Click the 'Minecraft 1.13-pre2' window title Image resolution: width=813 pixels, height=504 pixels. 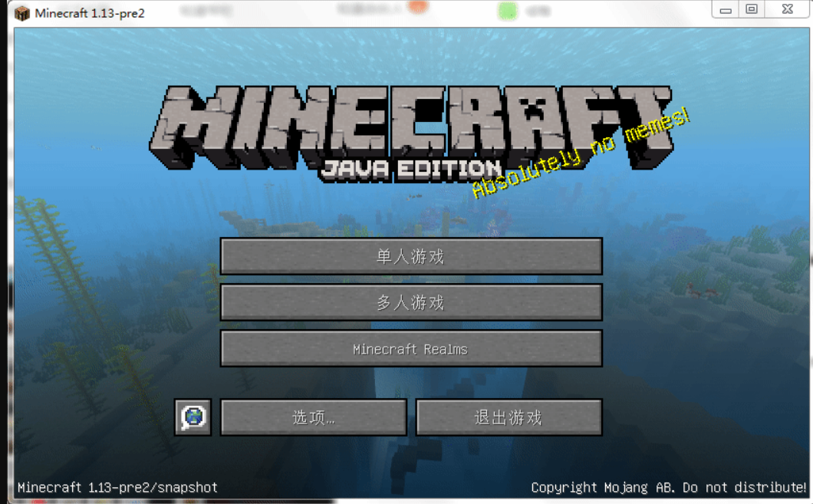click(90, 13)
